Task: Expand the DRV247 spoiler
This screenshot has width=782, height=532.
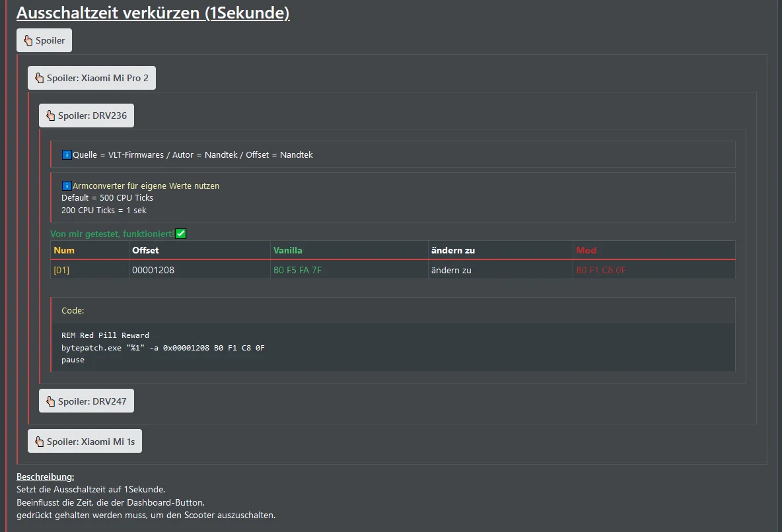Action: pos(86,401)
